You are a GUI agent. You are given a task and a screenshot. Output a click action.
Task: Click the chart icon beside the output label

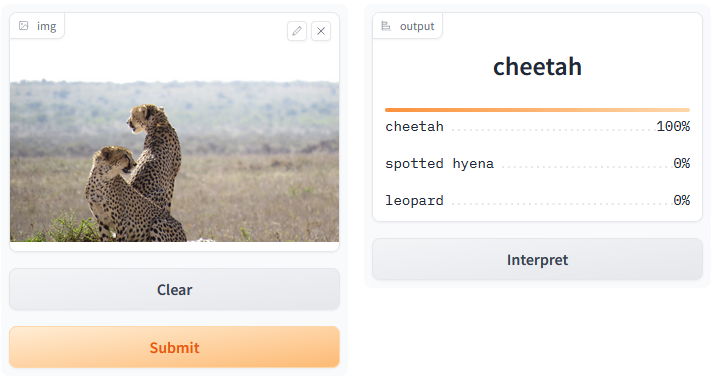(x=386, y=26)
